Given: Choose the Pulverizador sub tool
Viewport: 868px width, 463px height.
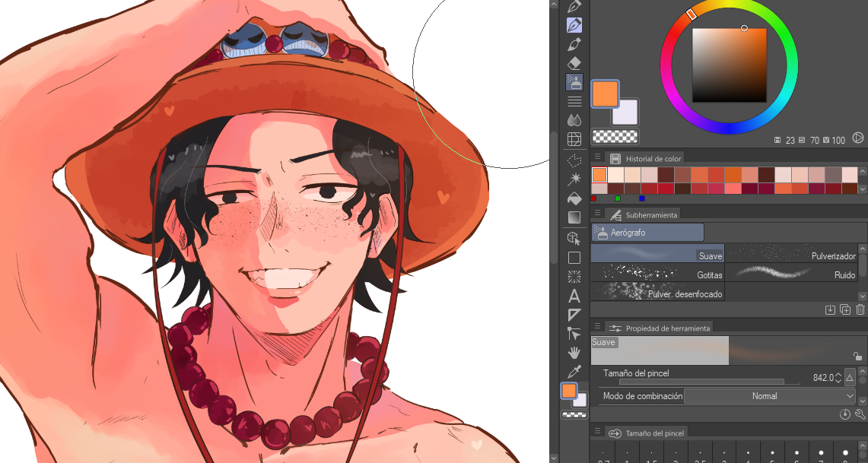Looking at the screenshot, I should [x=792, y=253].
